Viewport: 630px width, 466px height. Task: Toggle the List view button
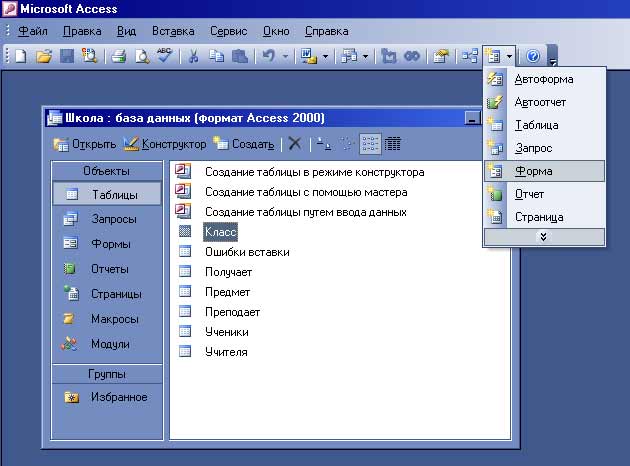point(370,143)
